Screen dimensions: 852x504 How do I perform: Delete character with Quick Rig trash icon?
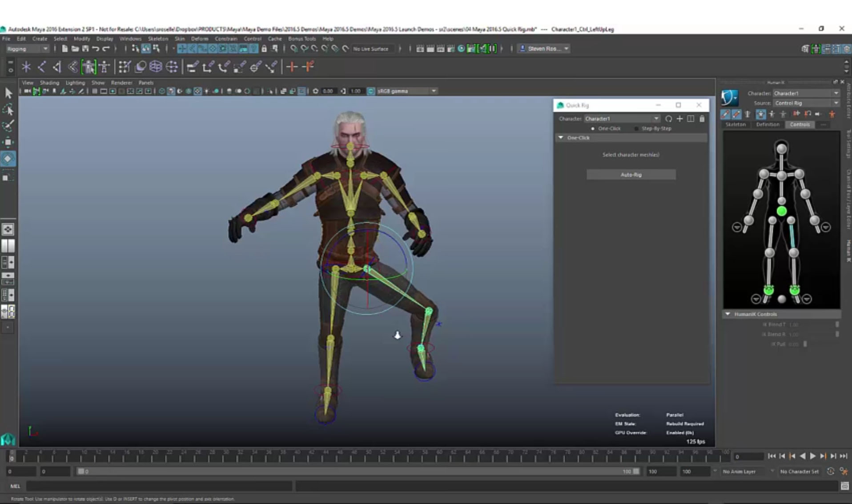tap(702, 119)
